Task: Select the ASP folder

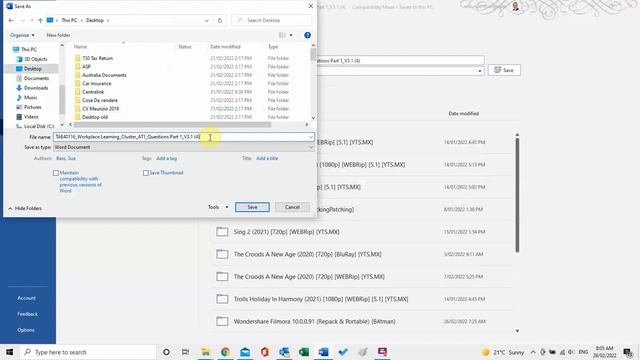Action: coord(86,67)
